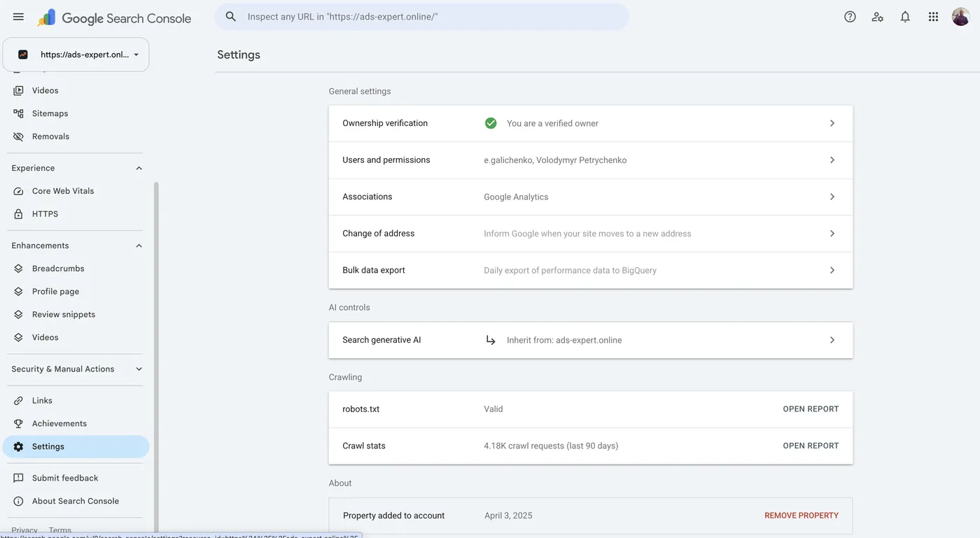Open Bulk data export row chevron

click(832, 270)
